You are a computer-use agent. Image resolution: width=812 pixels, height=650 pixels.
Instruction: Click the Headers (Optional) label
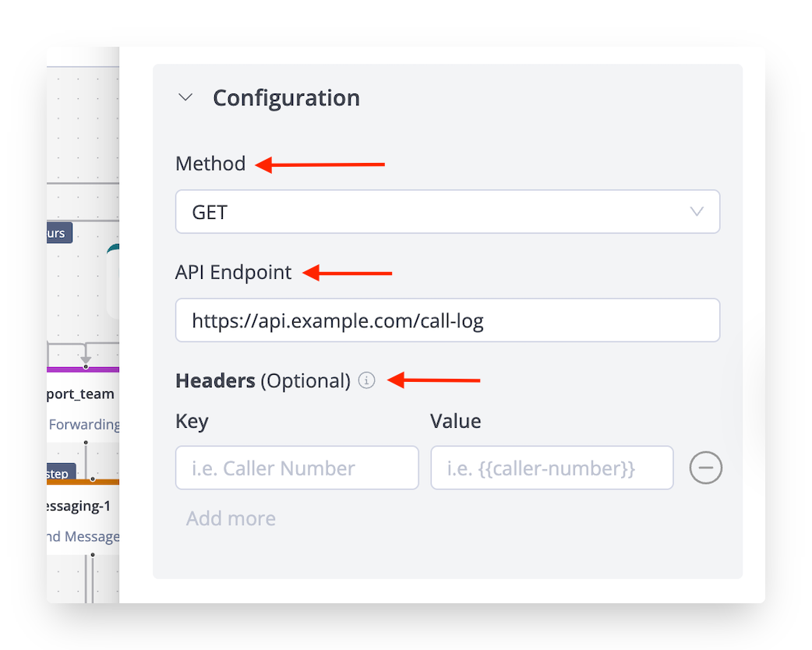tap(263, 381)
